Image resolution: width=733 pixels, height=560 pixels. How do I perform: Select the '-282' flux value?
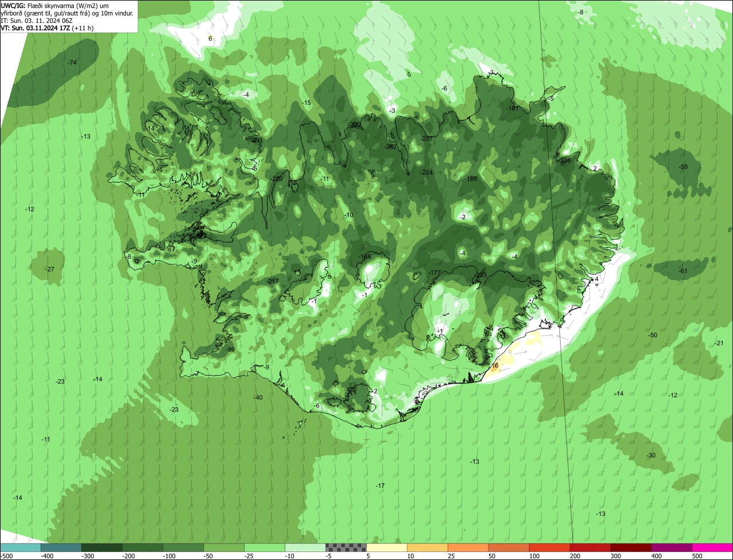coord(391,147)
